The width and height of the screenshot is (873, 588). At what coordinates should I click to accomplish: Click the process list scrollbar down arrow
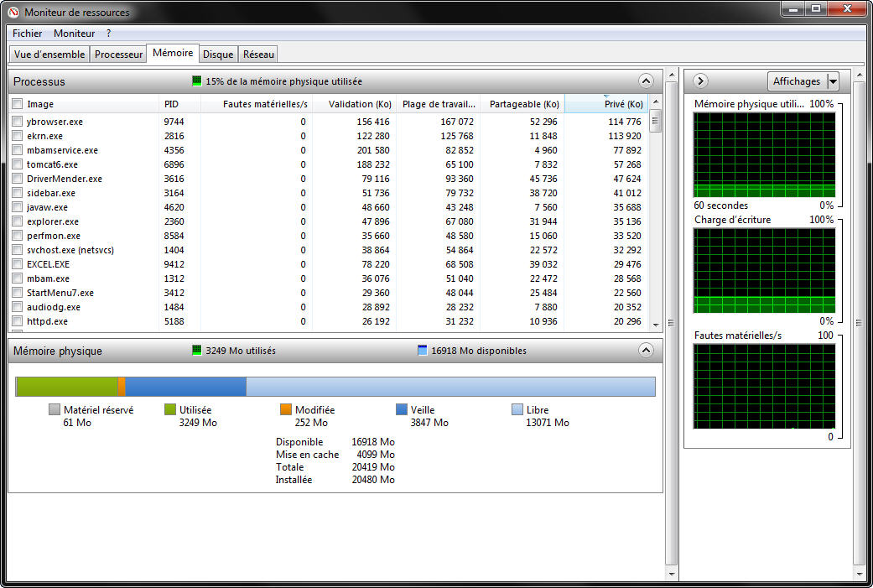[x=656, y=325]
